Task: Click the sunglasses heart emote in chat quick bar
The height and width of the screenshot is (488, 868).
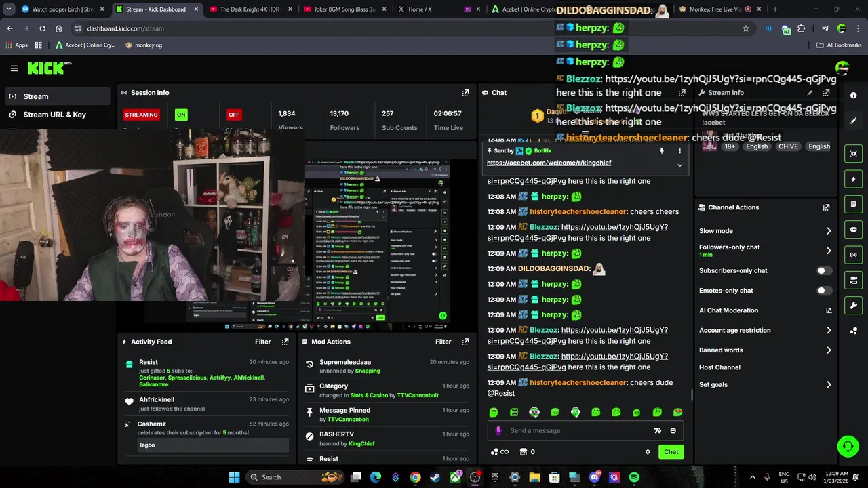Action: click(677, 412)
